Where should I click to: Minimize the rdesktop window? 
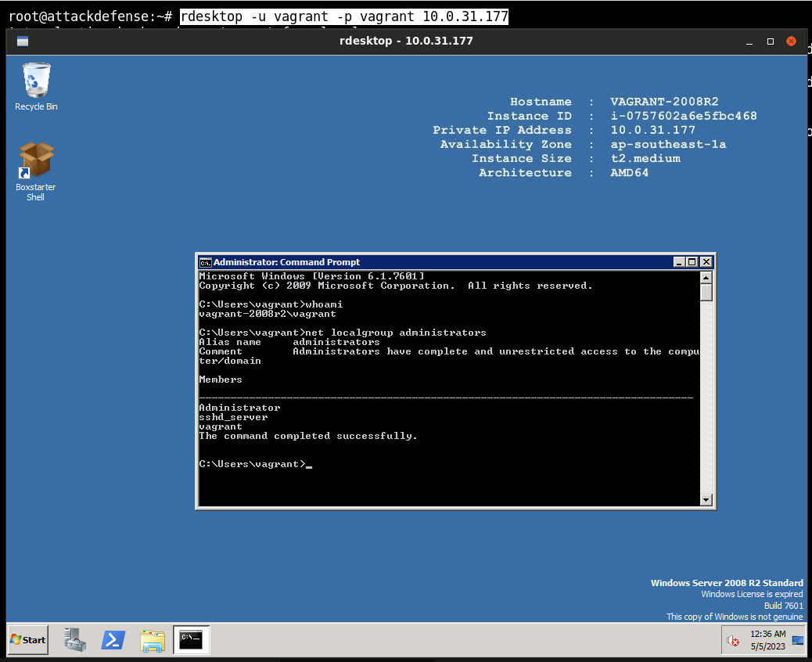pyautogui.click(x=749, y=41)
